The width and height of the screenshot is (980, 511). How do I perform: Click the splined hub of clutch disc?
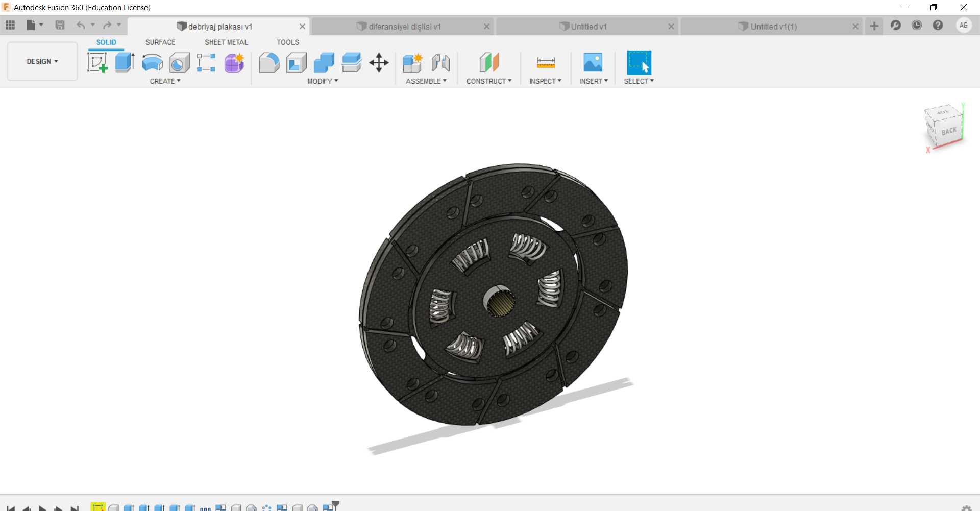[x=499, y=301]
